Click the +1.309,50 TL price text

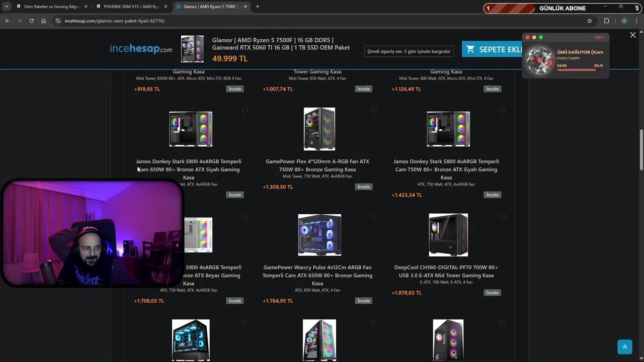(x=278, y=187)
